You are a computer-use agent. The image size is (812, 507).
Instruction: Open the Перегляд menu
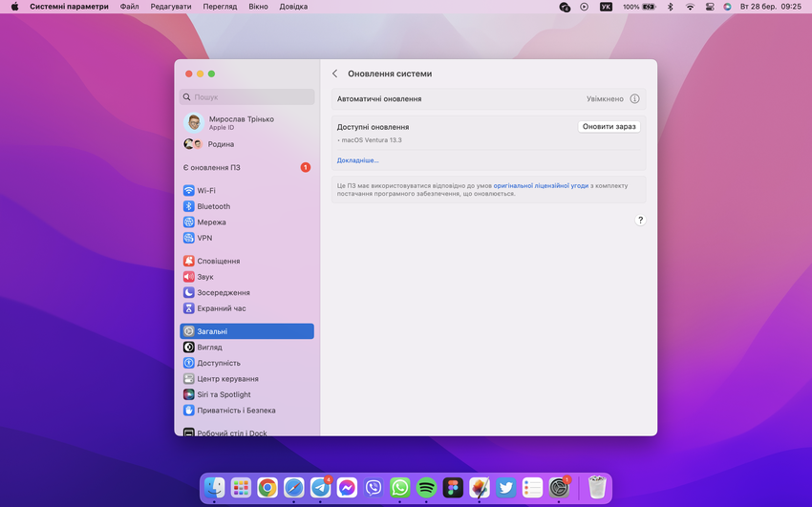[220, 7]
